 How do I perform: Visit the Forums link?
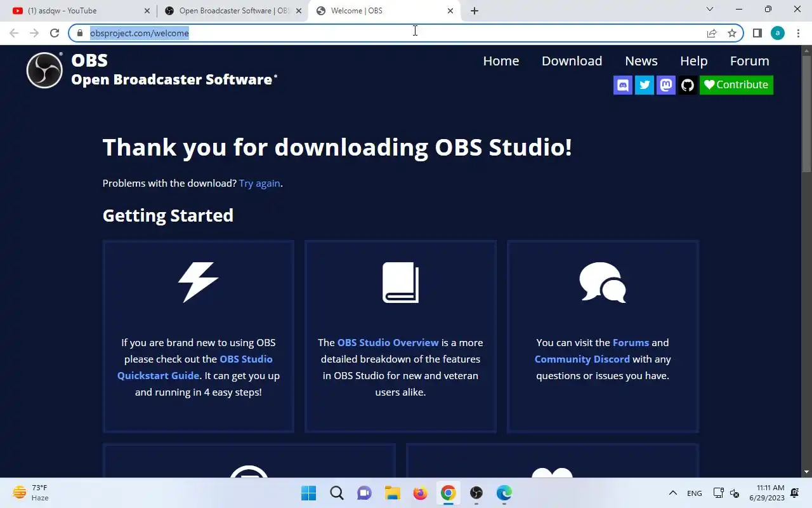(631, 342)
